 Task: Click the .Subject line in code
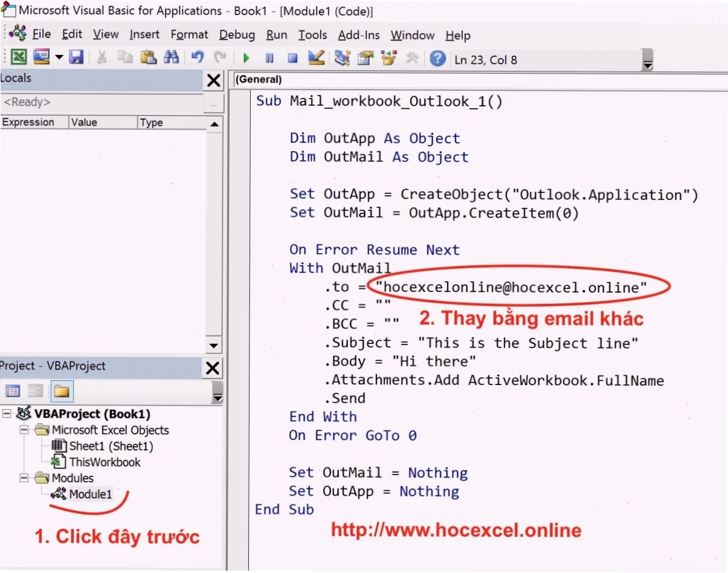click(x=482, y=343)
